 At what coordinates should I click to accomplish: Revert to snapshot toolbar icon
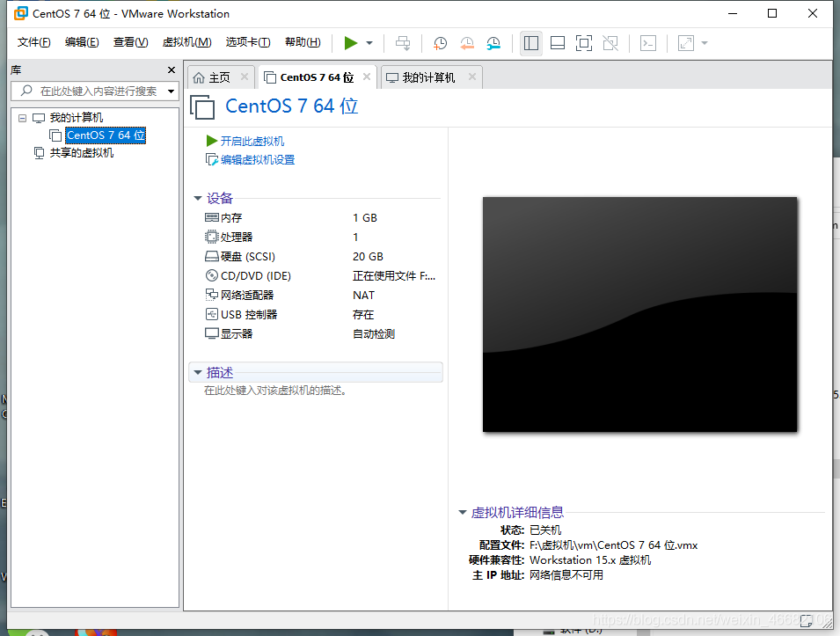467,43
